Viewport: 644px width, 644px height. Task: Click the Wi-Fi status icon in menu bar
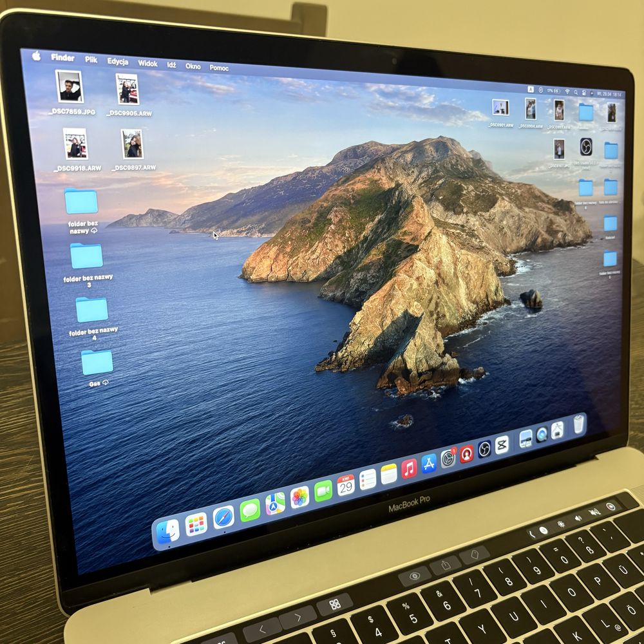tap(567, 92)
